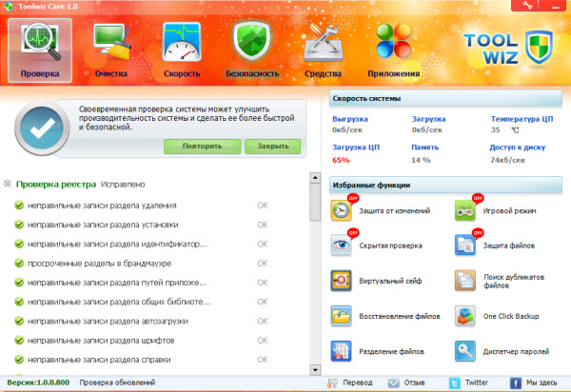Click the results list scrollbar thumb

tap(315, 202)
